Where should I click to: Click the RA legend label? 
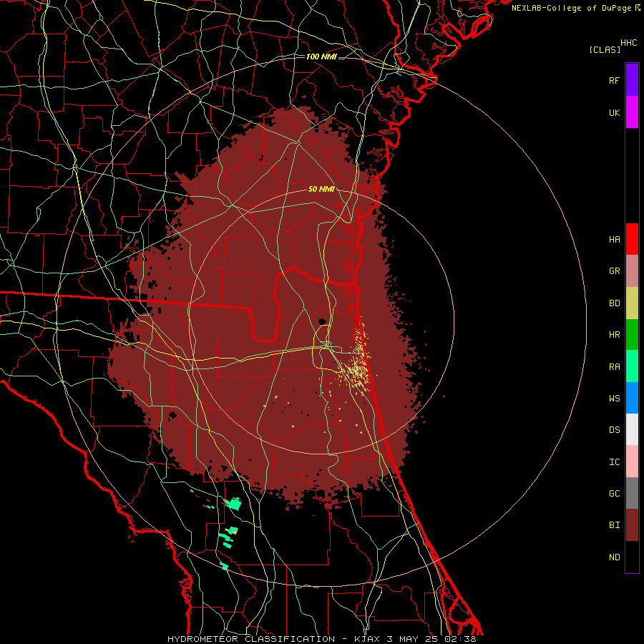[x=614, y=366]
